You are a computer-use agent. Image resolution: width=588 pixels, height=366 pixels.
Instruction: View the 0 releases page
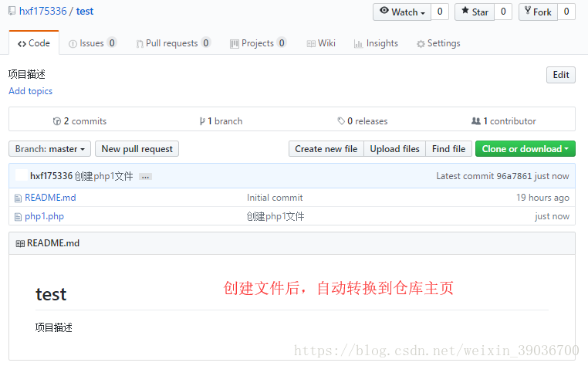[x=362, y=121]
